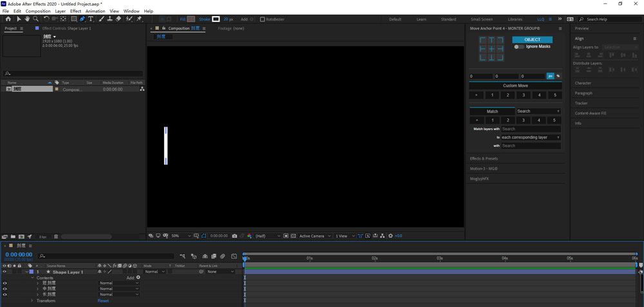Select the Type tool
Viewport: 644px width, 307px height.
[91, 19]
